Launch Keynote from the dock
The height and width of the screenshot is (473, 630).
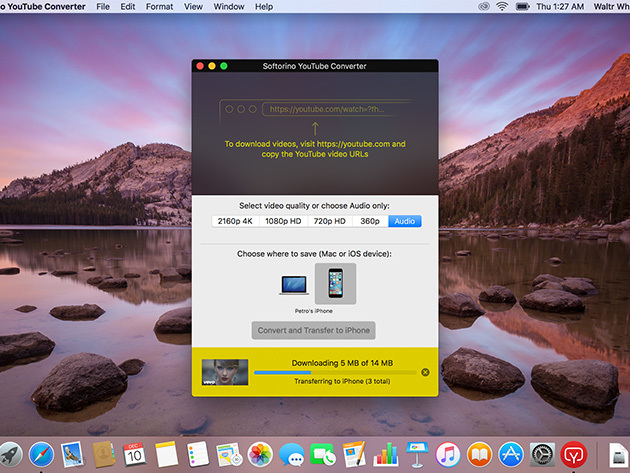point(417,455)
